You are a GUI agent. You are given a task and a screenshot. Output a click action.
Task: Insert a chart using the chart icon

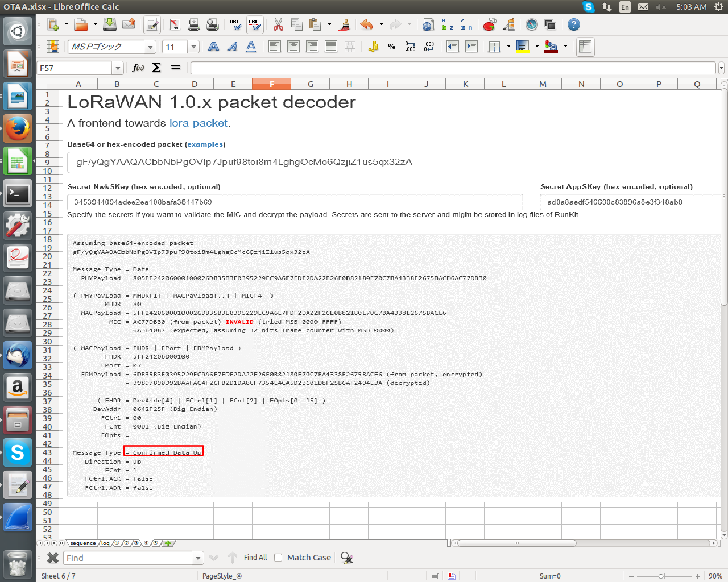(x=489, y=24)
